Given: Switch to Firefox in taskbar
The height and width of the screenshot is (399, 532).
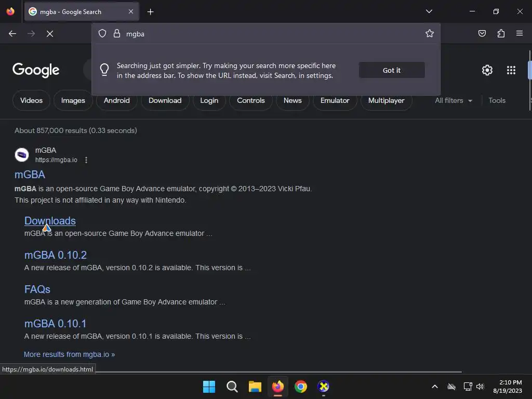Looking at the screenshot, I should 278,387.
